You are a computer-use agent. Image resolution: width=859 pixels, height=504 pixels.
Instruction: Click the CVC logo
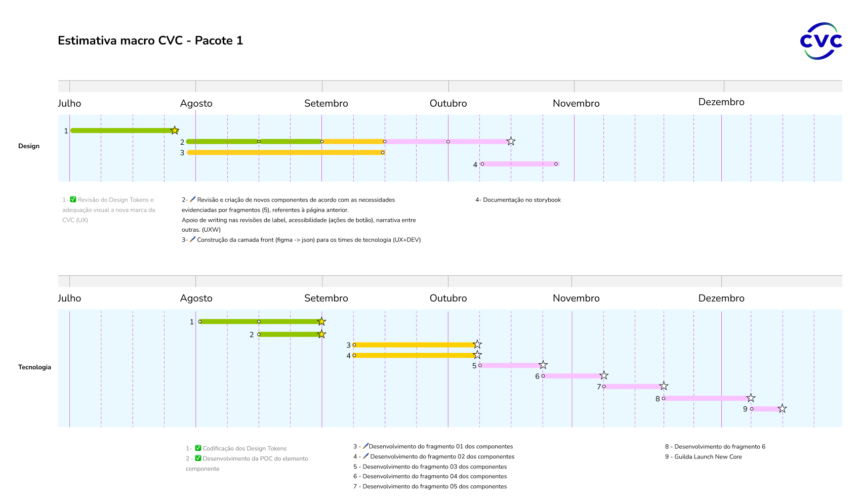(821, 40)
